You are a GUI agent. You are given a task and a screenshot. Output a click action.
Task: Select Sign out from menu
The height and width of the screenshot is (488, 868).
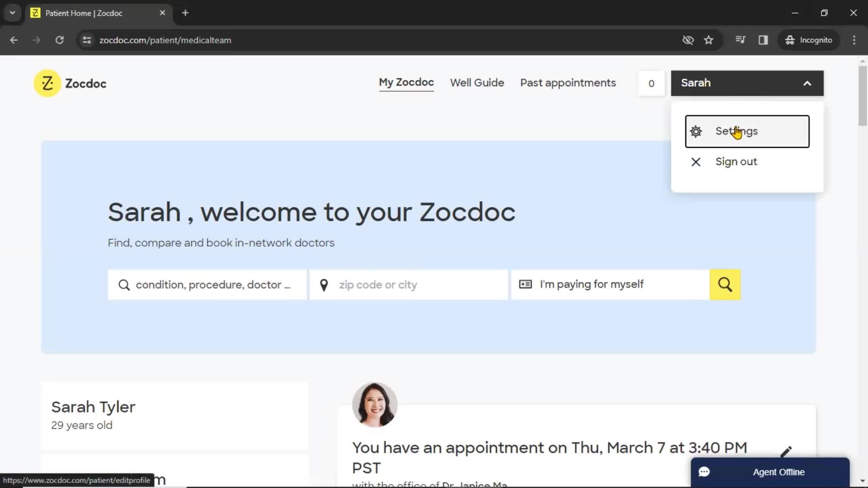click(x=736, y=162)
